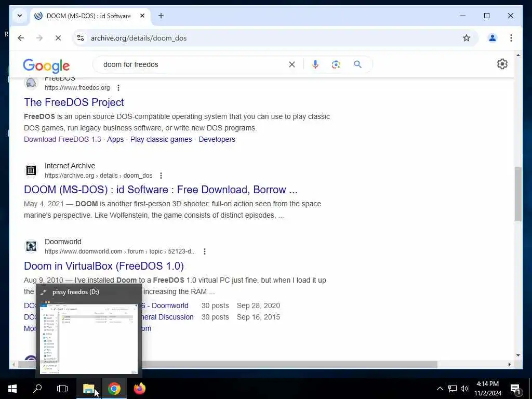Open DOOM (MS-DOS) id Software result

pyautogui.click(x=161, y=190)
